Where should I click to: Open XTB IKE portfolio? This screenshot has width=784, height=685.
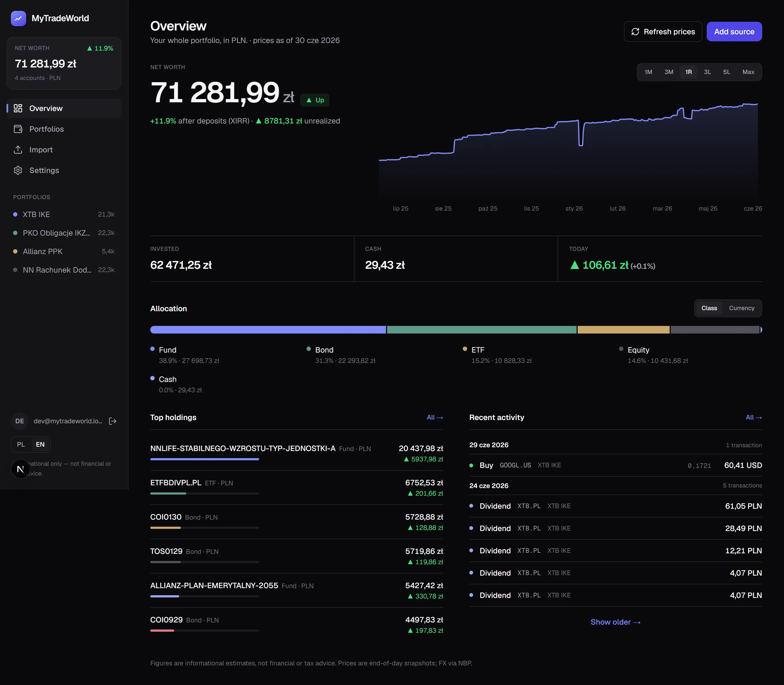click(x=64, y=214)
